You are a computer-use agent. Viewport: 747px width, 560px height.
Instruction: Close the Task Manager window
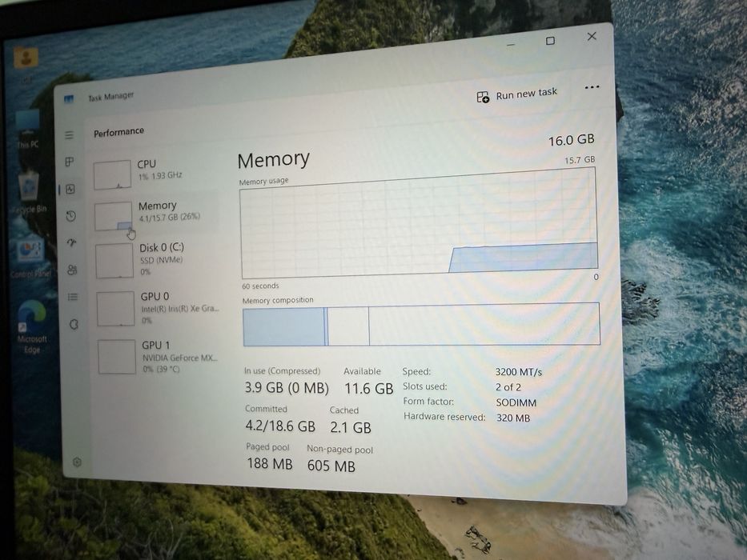tap(592, 36)
